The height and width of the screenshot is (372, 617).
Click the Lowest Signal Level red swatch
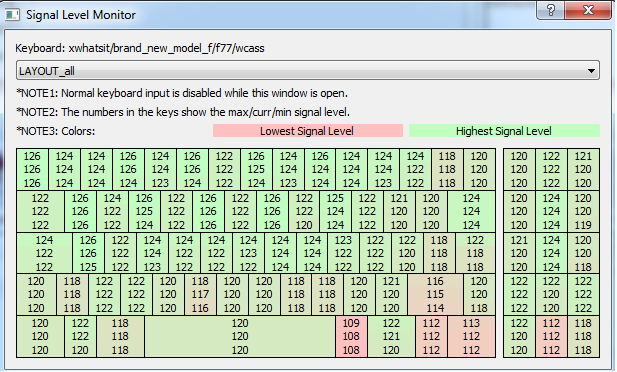point(308,131)
